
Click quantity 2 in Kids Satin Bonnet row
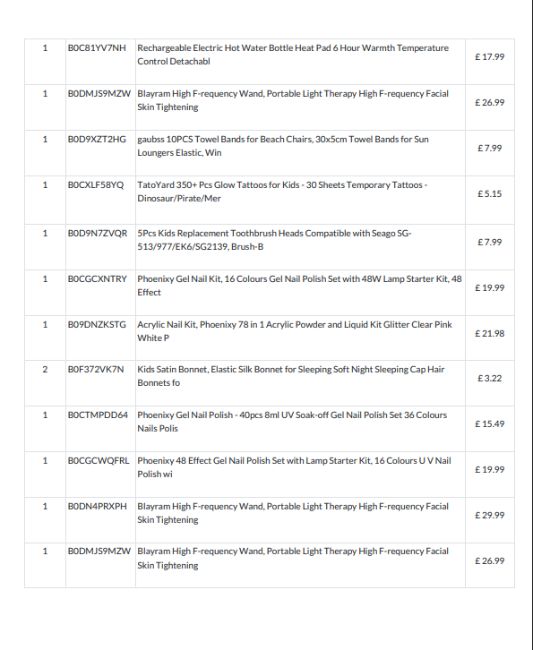[x=45, y=369]
